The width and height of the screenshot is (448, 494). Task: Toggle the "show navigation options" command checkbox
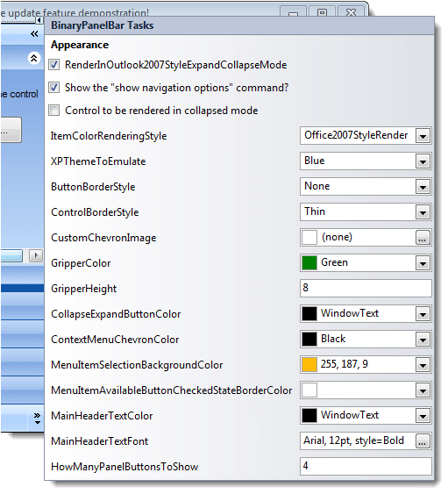coord(53,88)
